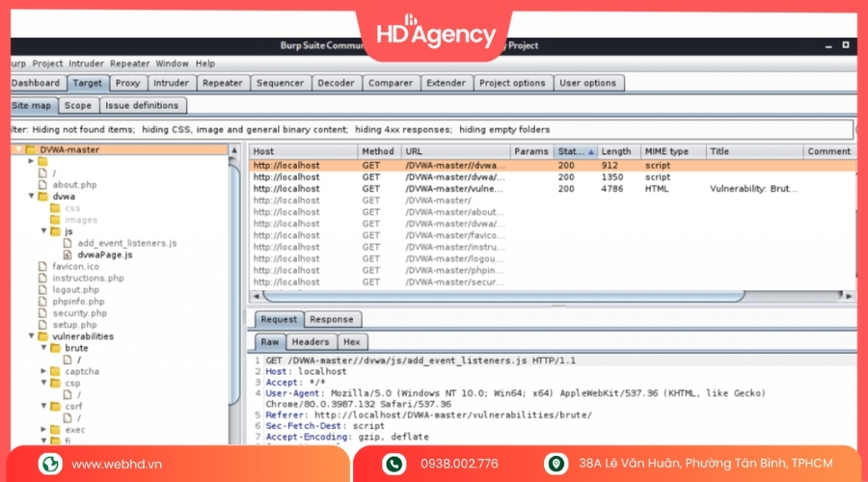This screenshot has height=482, width=868.
Task: Switch to the Hex view tab
Action: [351, 342]
